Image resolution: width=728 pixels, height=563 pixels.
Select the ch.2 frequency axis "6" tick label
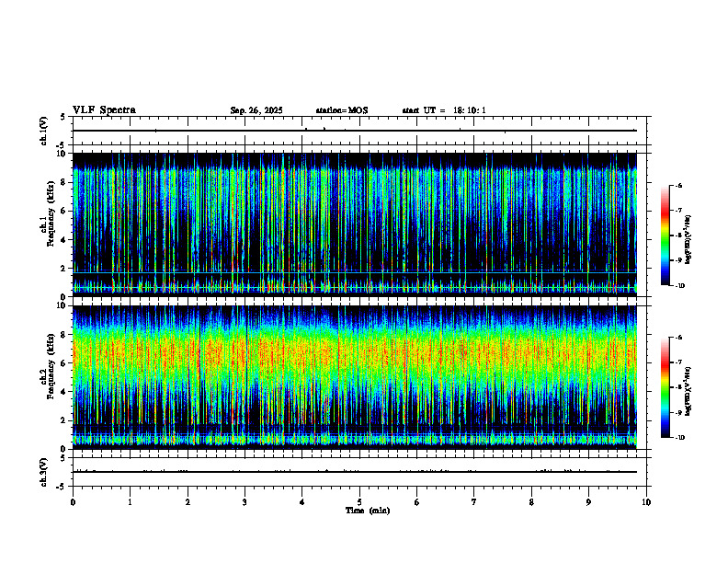pyautogui.click(x=64, y=363)
